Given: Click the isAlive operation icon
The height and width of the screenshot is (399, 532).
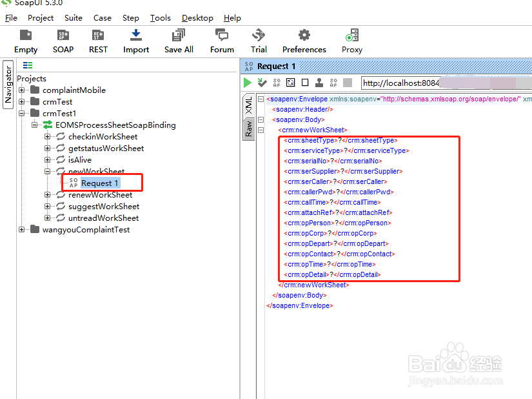Looking at the screenshot, I should [61, 159].
